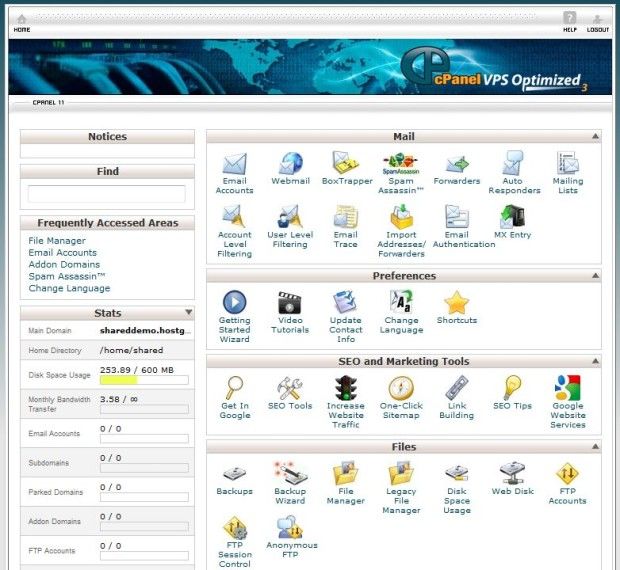Open the Video Tutorials icon
Image resolution: width=620 pixels, height=570 pixels.
[x=290, y=302]
